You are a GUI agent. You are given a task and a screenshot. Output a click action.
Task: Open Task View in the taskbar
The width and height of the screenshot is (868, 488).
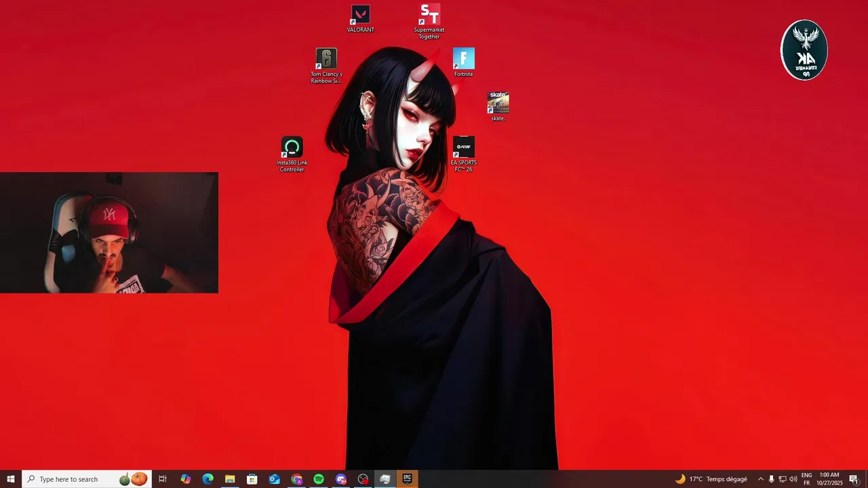pyautogui.click(x=163, y=479)
